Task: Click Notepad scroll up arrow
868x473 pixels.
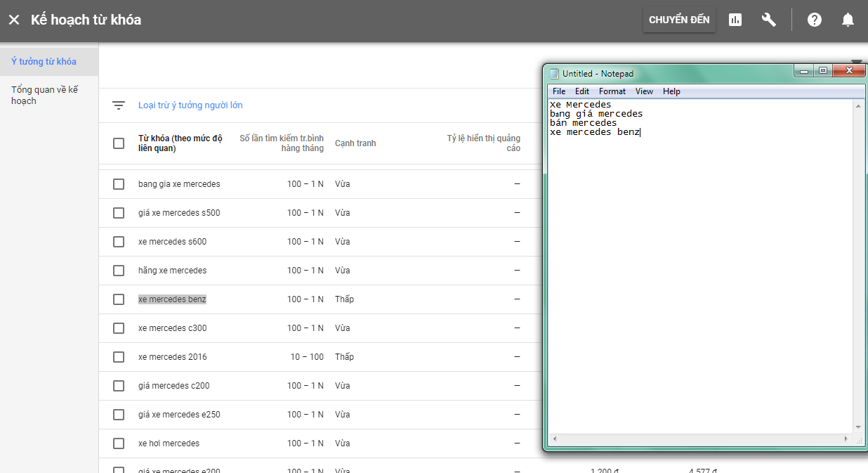Action: point(858,105)
